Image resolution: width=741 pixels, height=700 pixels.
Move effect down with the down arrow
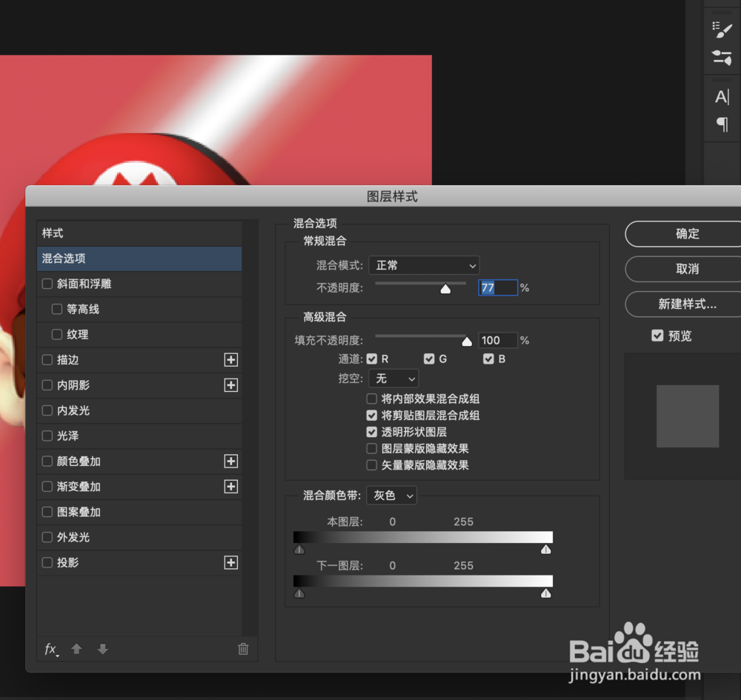(x=102, y=649)
